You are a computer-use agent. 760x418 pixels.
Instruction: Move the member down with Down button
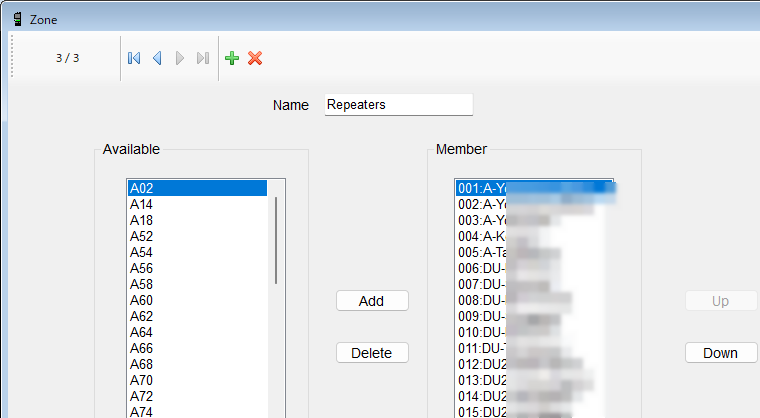(720, 353)
